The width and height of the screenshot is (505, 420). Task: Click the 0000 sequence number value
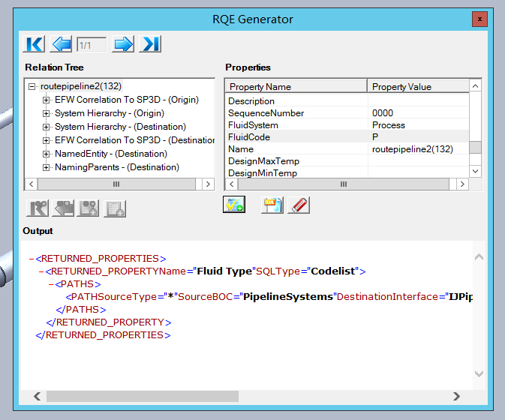(383, 113)
